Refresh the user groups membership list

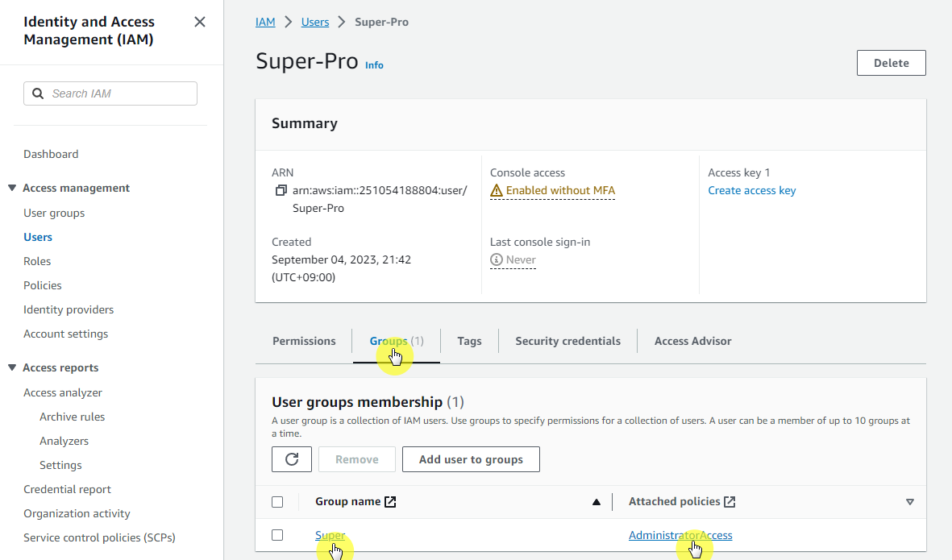pos(292,459)
